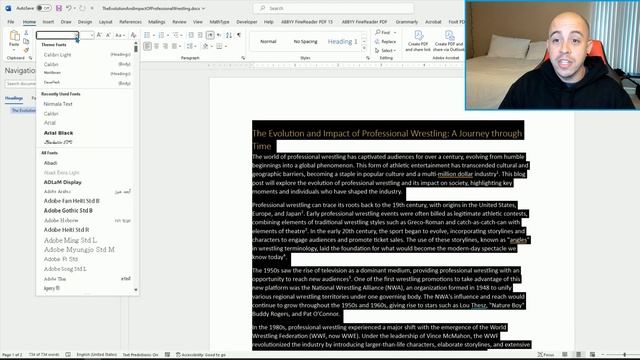This screenshot has width=640, height=360.
Task: Click the Justify alignment icon
Action: pos(174,46)
